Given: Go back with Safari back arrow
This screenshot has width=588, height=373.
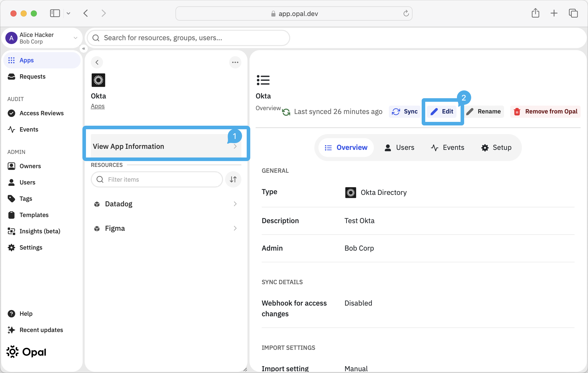Looking at the screenshot, I should click(86, 13).
